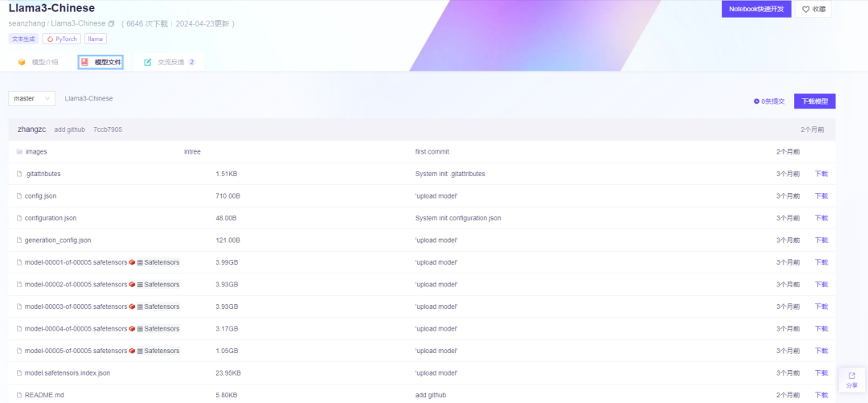868x403 pixels.
Task: Click the Safetensors badge on model-00001-of-00005
Action: pos(158,262)
